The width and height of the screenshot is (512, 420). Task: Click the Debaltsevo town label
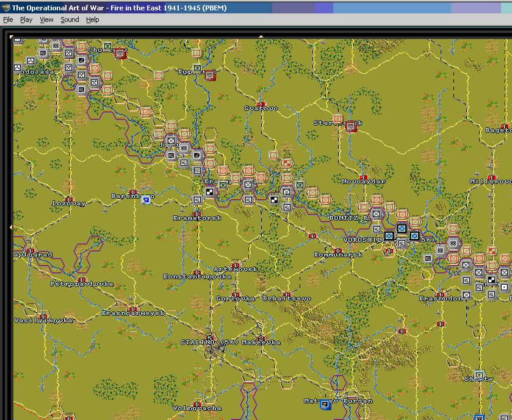(287, 298)
